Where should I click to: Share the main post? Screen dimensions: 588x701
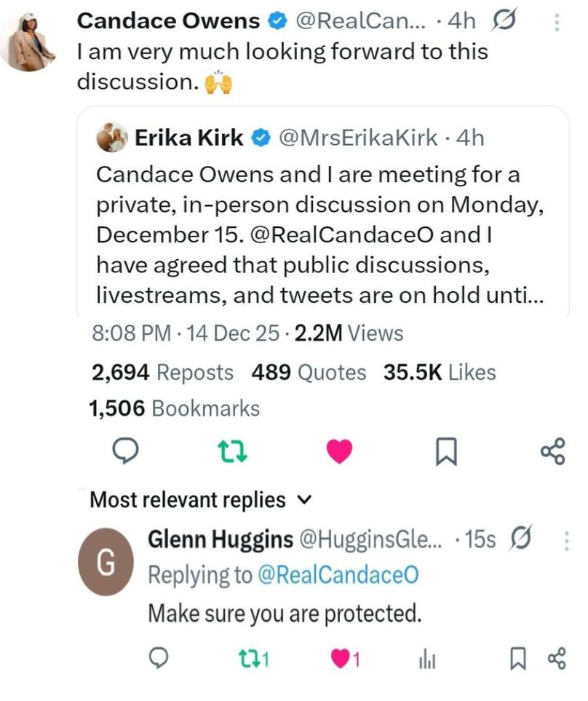tap(553, 452)
